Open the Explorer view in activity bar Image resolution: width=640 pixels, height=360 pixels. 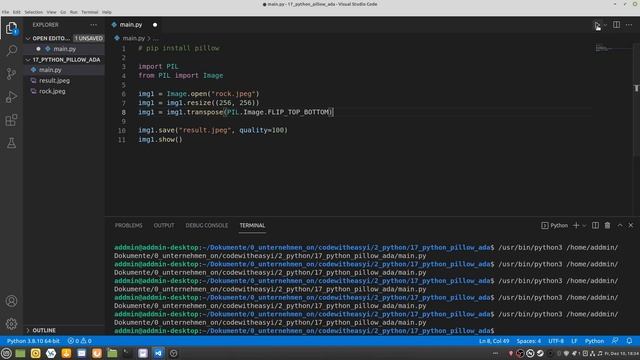tap(11, 28)
